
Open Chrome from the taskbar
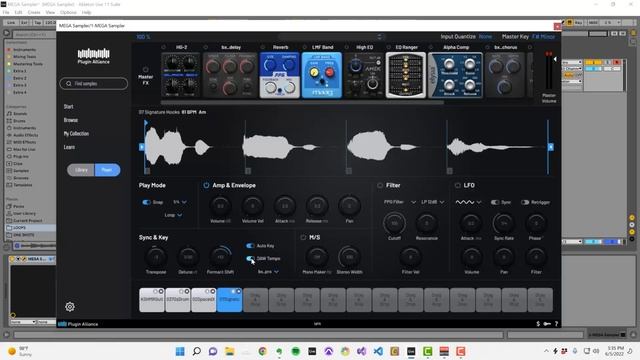[x=262, y=351]
